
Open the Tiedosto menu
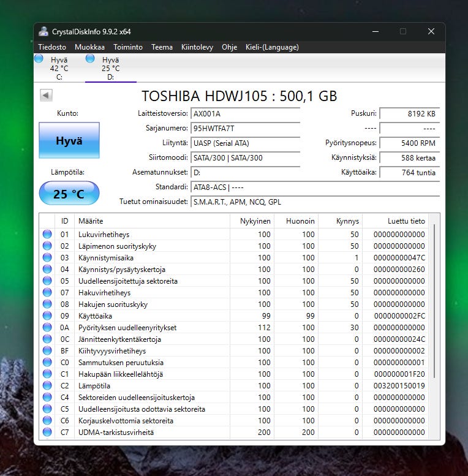click(52, 47)
